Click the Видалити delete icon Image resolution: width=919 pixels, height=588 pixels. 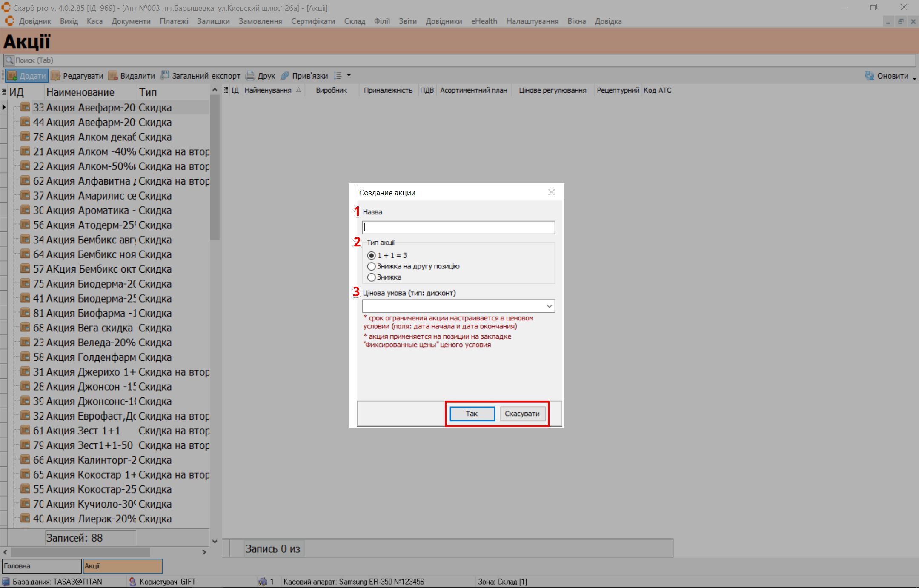pyautogui.click(x=113, y=76)
